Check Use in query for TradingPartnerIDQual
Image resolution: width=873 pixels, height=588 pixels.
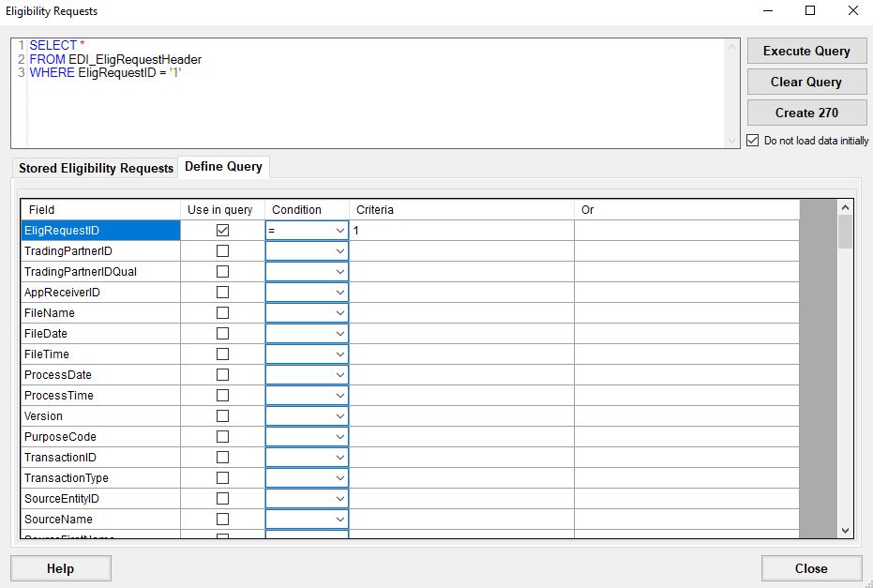tap(223, 272)
